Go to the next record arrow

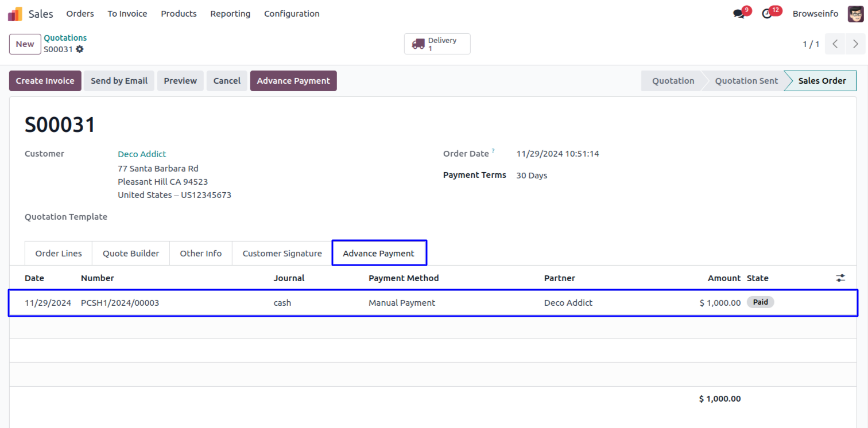coord(855,44)
